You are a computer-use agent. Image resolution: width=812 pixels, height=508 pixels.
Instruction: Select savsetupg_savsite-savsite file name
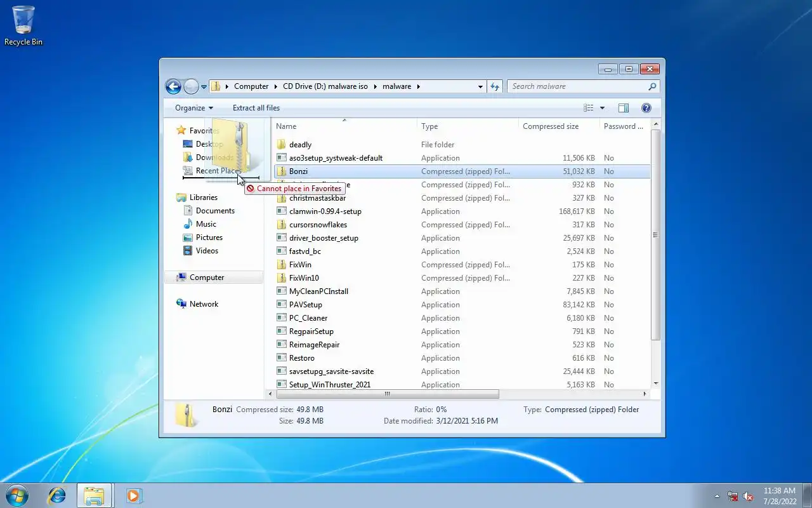331,371
